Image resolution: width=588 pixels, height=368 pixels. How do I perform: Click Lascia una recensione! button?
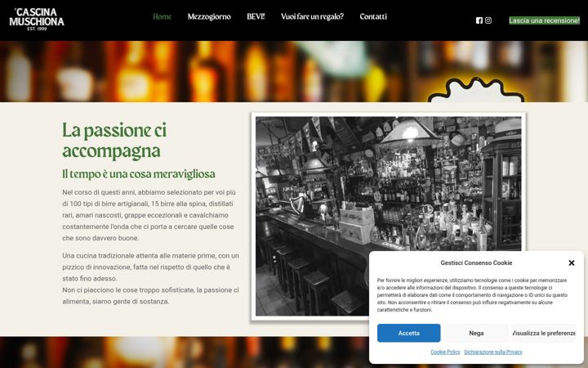544,20
